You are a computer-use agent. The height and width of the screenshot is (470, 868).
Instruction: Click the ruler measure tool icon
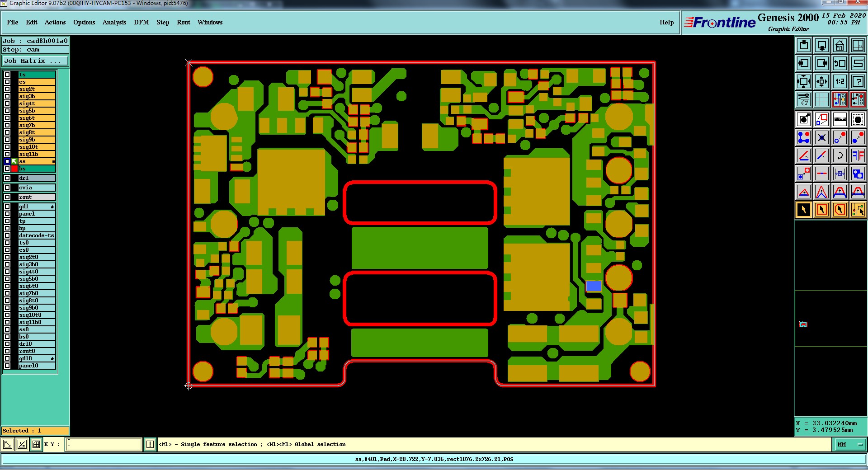click(x=840, y=119)
